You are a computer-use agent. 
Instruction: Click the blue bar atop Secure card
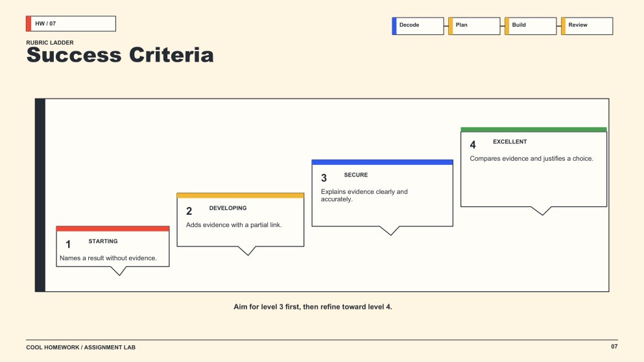(383, 162)
